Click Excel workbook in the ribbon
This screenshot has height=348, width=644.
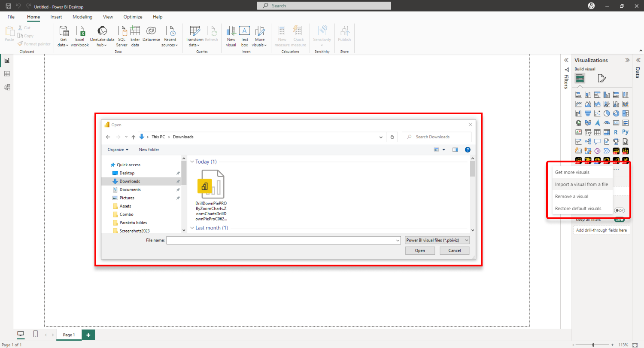tap(80, 36)
